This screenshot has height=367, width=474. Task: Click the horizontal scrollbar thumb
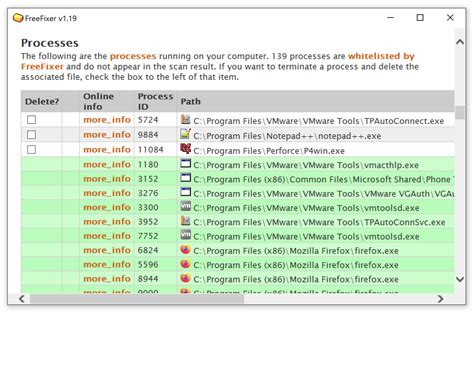(137, 299)
